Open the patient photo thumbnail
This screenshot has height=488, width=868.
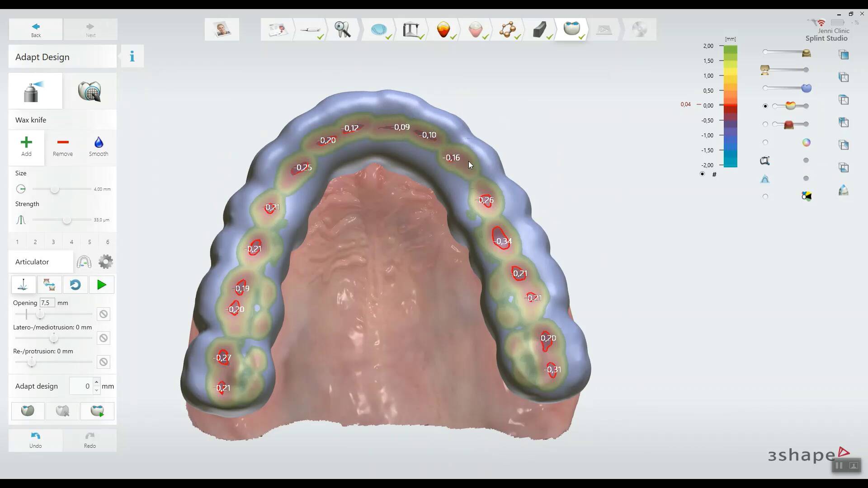(x=222, y=30)
